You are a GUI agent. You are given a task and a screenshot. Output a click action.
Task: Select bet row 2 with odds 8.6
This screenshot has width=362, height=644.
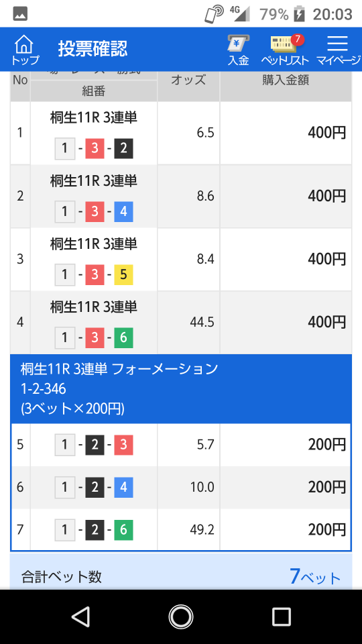(x=181, y=197)
